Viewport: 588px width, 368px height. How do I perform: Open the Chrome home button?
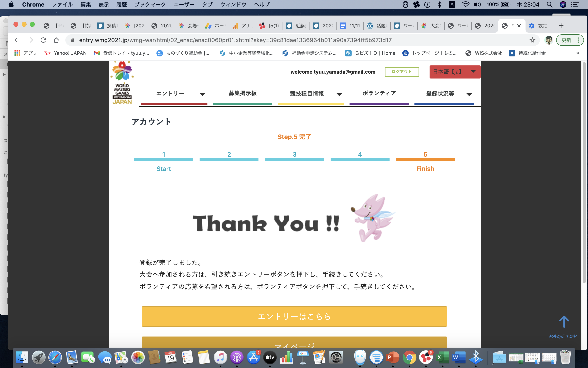coord(56,40)
